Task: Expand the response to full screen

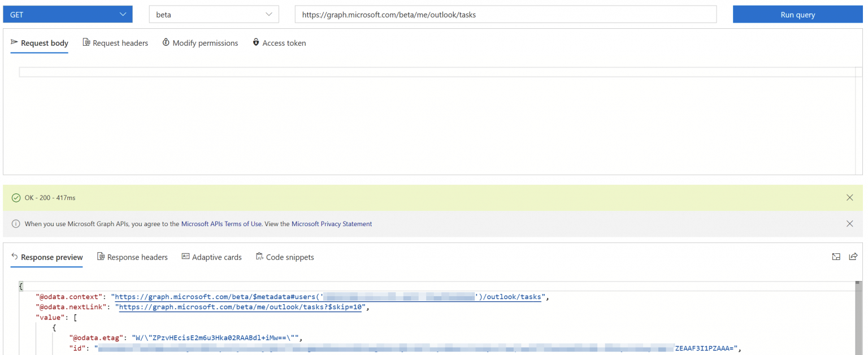Action: 836,257
